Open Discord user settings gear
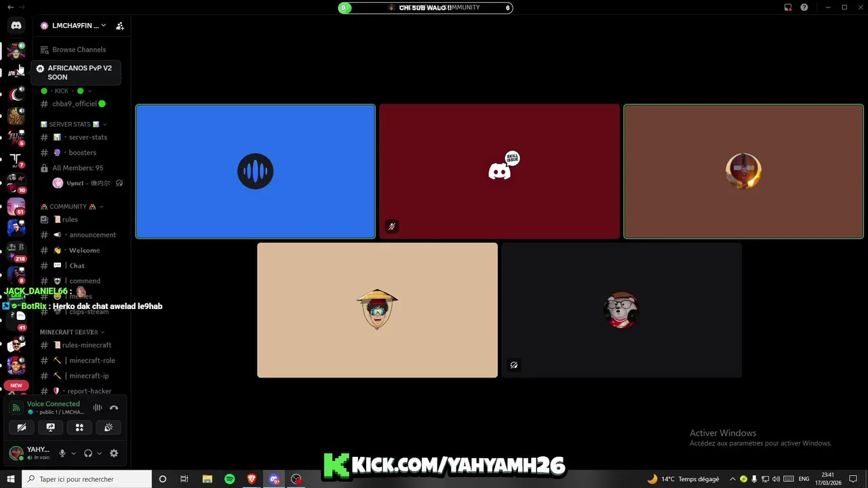 (x=114, y=453)
